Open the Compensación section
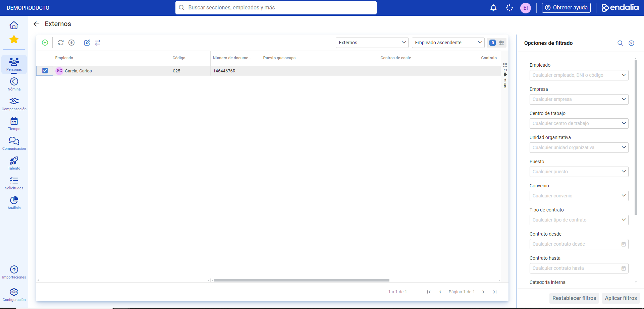The width and height of the screenshot is (644, 309). pyautogui.click(x=14, y=104)
